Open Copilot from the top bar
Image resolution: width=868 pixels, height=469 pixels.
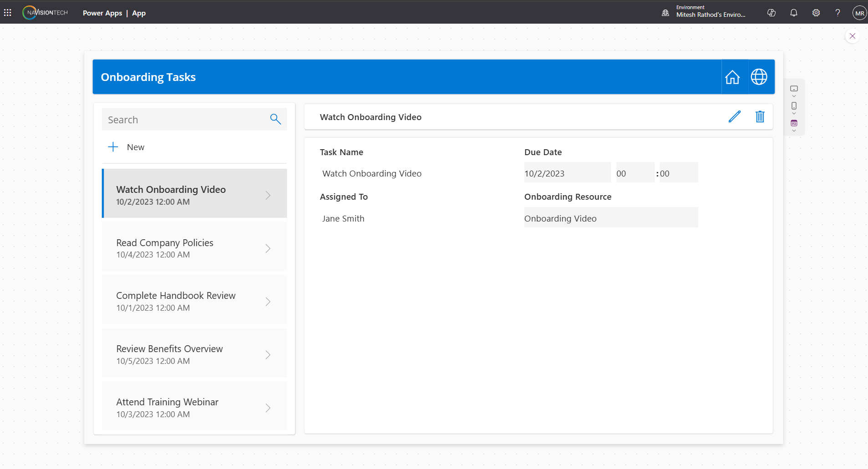pyautogui.click(x=771, y=13)
